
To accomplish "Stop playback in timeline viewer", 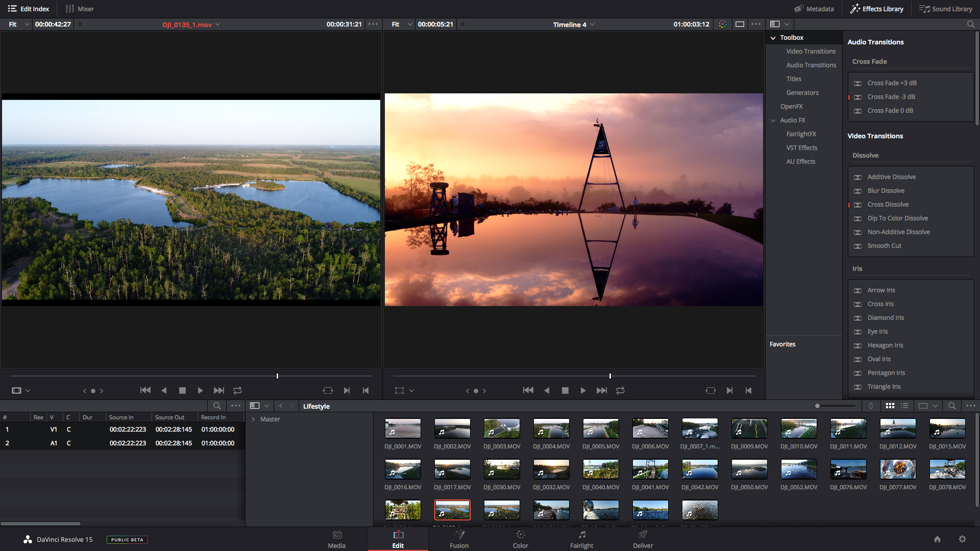I will (565, 390).
